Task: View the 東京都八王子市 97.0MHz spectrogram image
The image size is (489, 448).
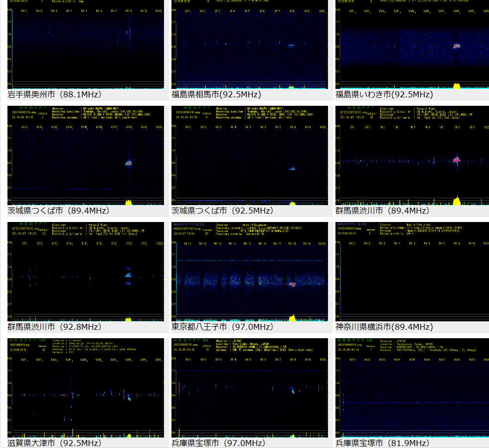Action: tap(249, 272)
